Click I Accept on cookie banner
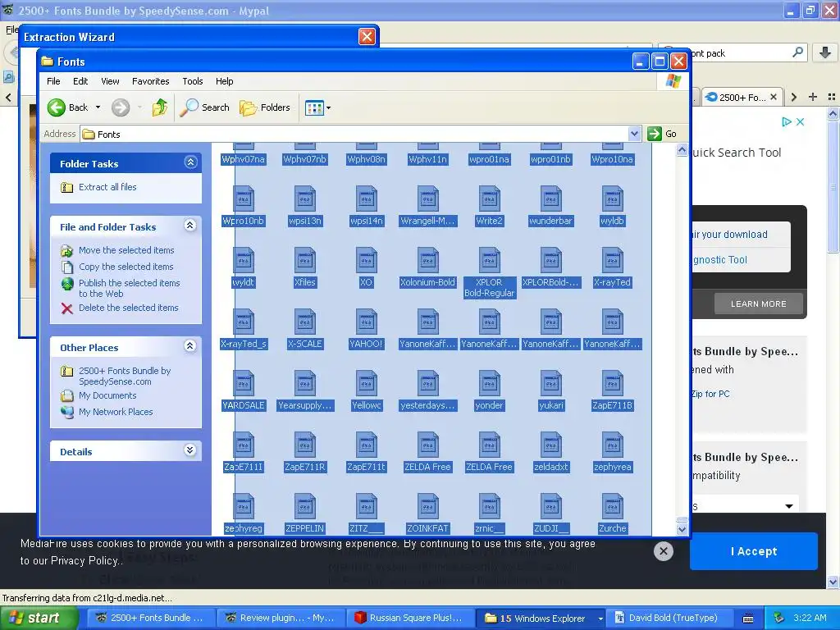The image size is (840, 630). pos(754,551)
